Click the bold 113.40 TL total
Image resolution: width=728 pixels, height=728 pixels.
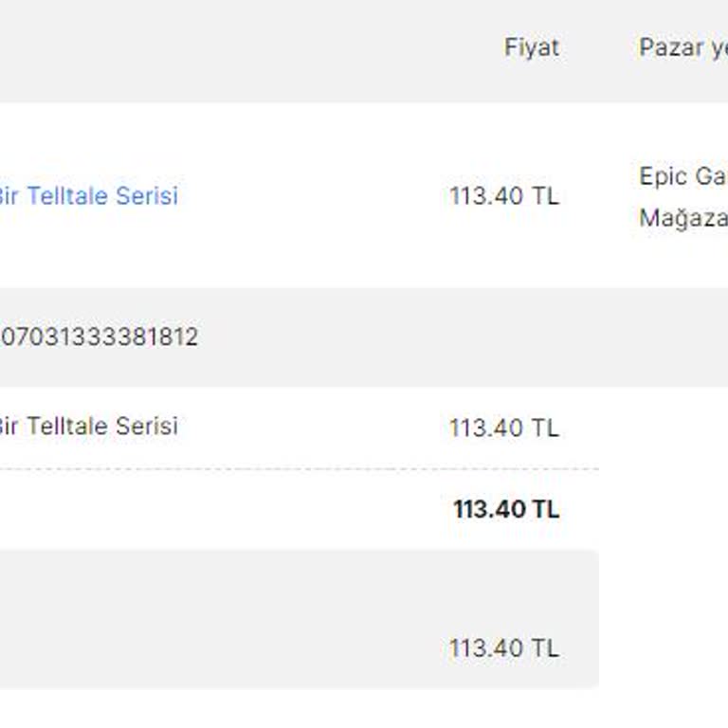[x=506, y=509]
